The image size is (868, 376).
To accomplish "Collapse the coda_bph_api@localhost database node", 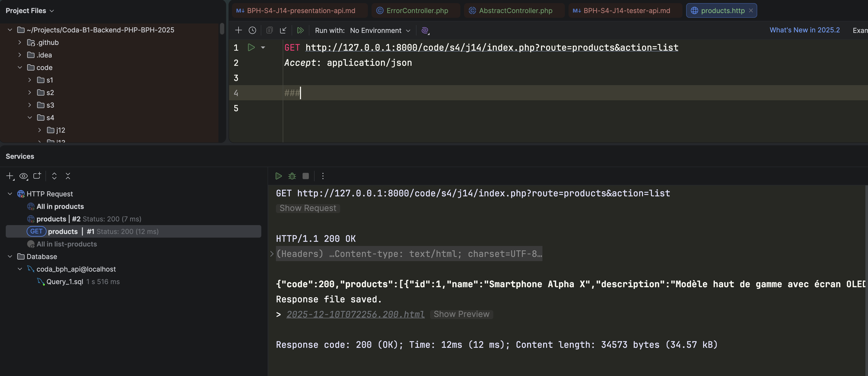I will click(19, 269).
